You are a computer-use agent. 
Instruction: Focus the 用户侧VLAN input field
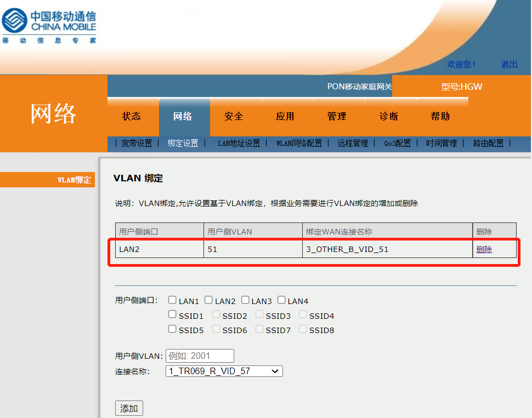coord(200,356)
